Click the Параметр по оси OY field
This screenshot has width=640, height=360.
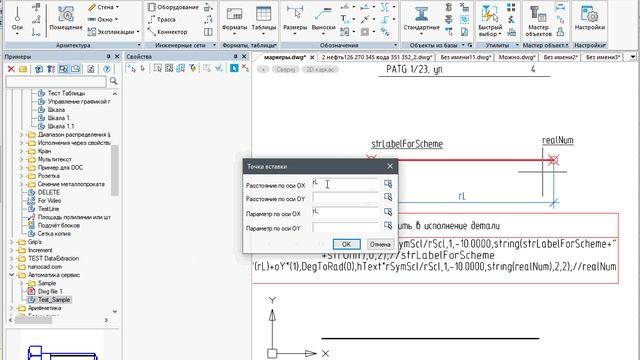[346, 226]
